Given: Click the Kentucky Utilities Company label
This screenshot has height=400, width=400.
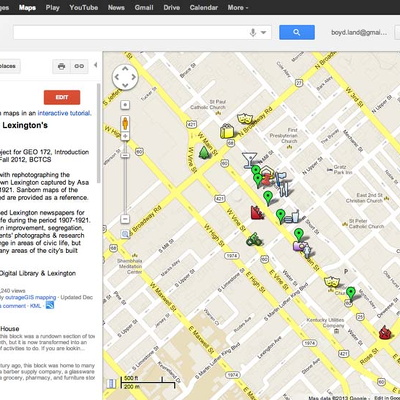Looking at the screenshot, I should click(x=326, y=323).
